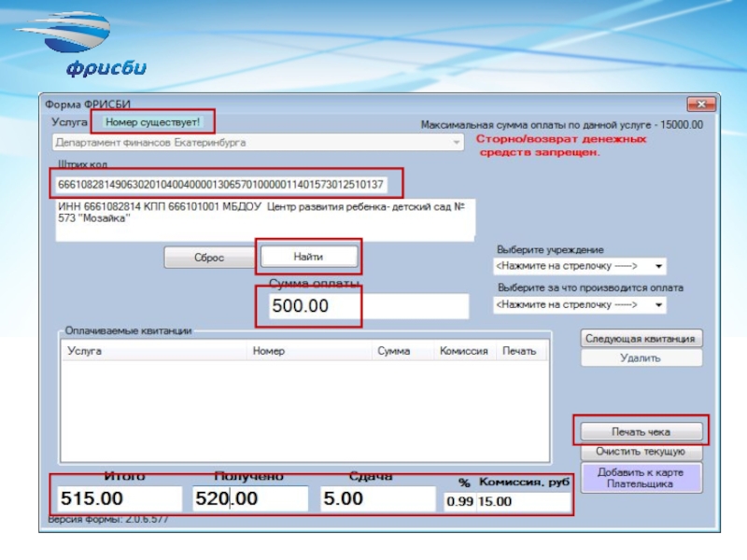This screenshot has width=747, height=560.
Task: Click the Получено field showing 520.00
Action: tap(250, 498)
